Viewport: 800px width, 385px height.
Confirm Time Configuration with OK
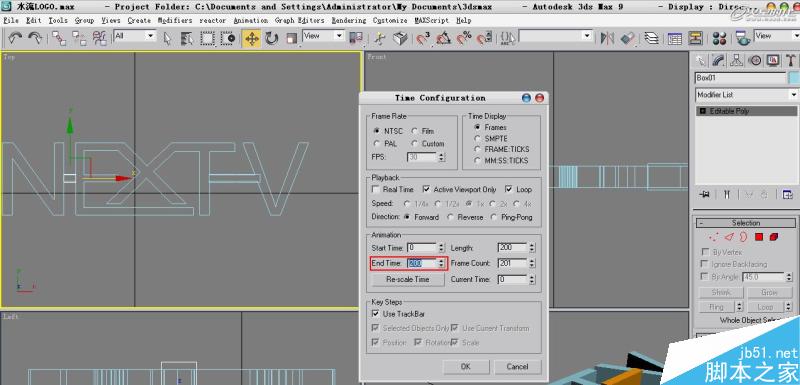click(466, 367)
